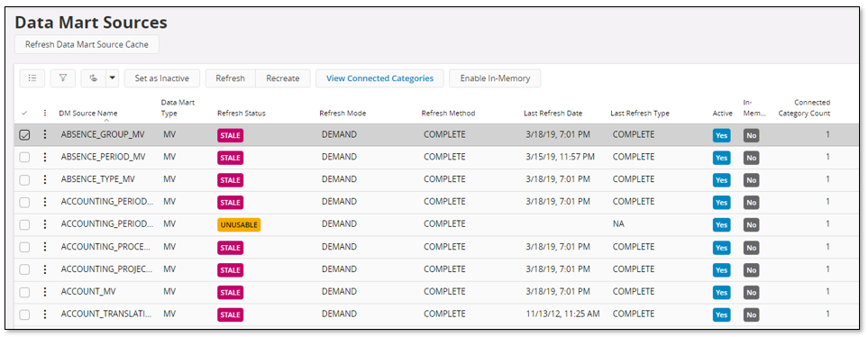Sort by DM Source Name column header
The width and height of the screenshot is (868, 337).
click(88, 114)
